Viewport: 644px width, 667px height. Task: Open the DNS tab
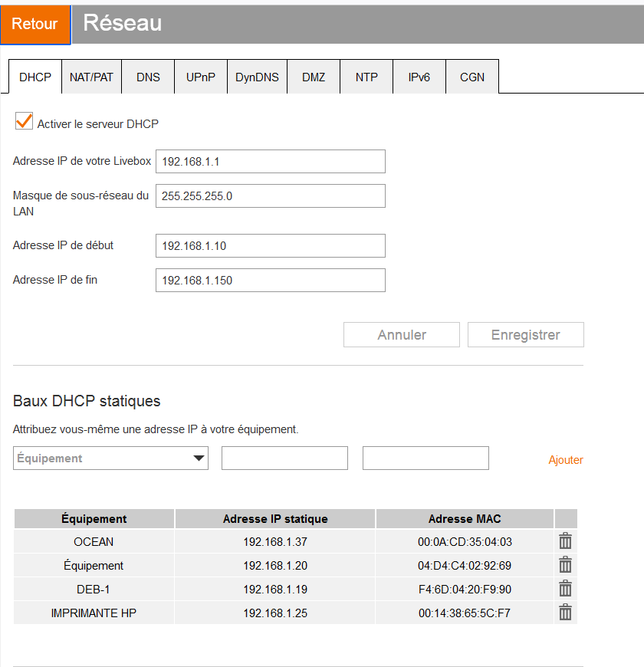tap(148, 77)
